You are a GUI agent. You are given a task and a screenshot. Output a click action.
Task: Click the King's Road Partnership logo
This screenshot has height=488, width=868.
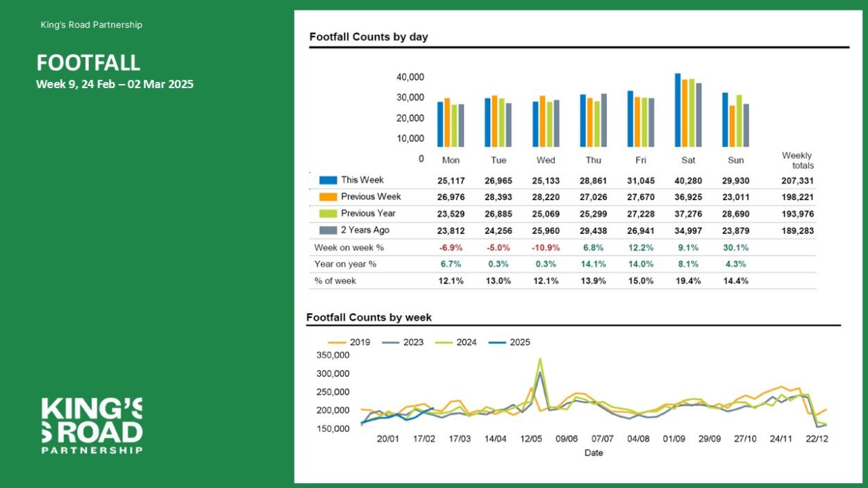92,426
